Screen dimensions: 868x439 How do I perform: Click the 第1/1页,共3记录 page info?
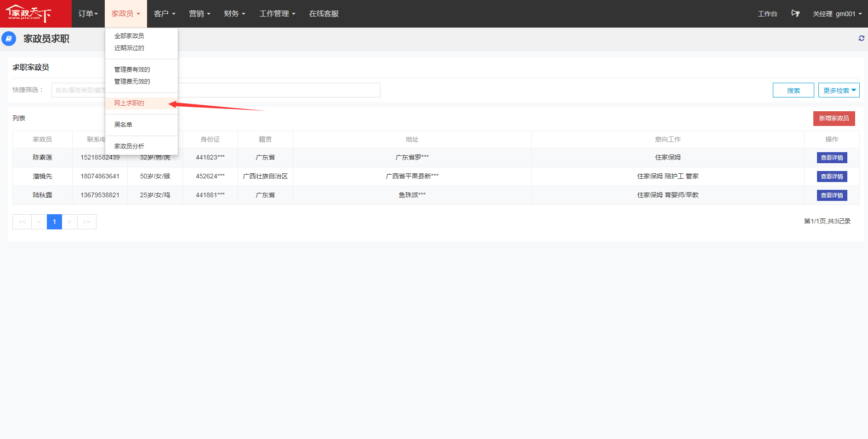click(827, 221)
